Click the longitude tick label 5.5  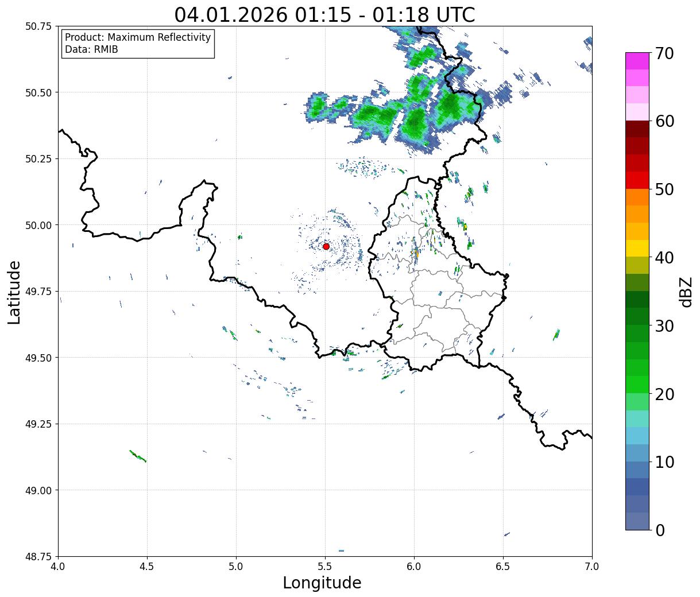click(x=325, y=567)
